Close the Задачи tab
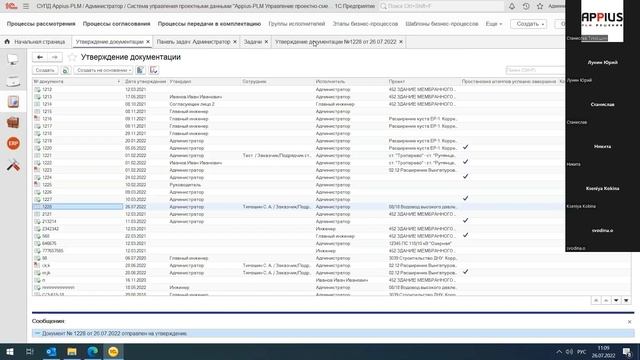Screen dimensions: 640x360 pos(266,42)
